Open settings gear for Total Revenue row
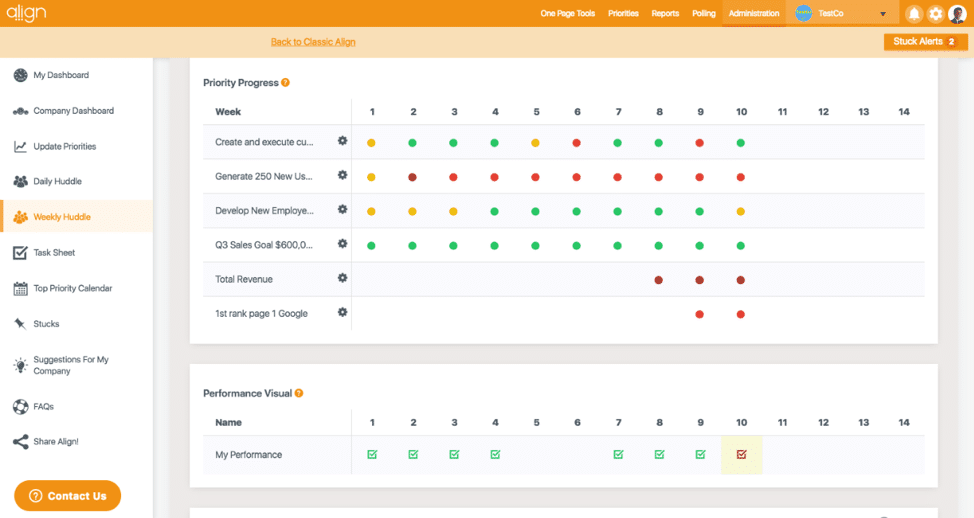Screen dimensions: 974x518 pyautogui.click(x=342, y=278)
